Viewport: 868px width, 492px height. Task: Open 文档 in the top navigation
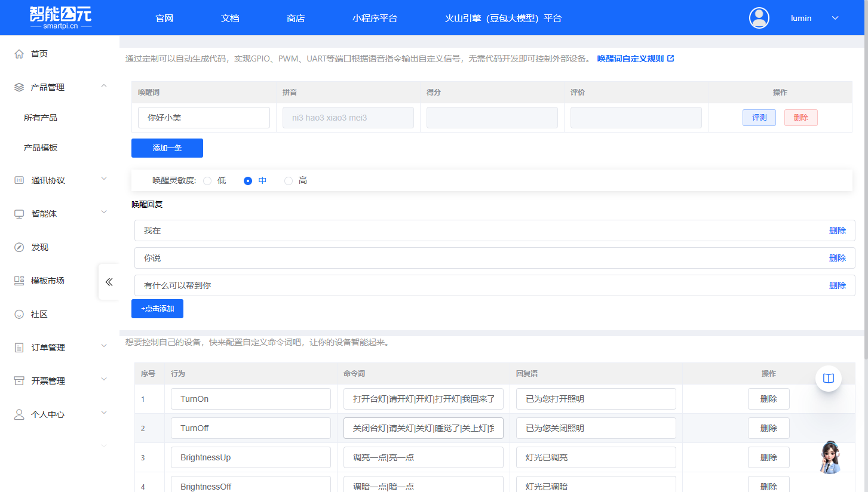[230, 19]
